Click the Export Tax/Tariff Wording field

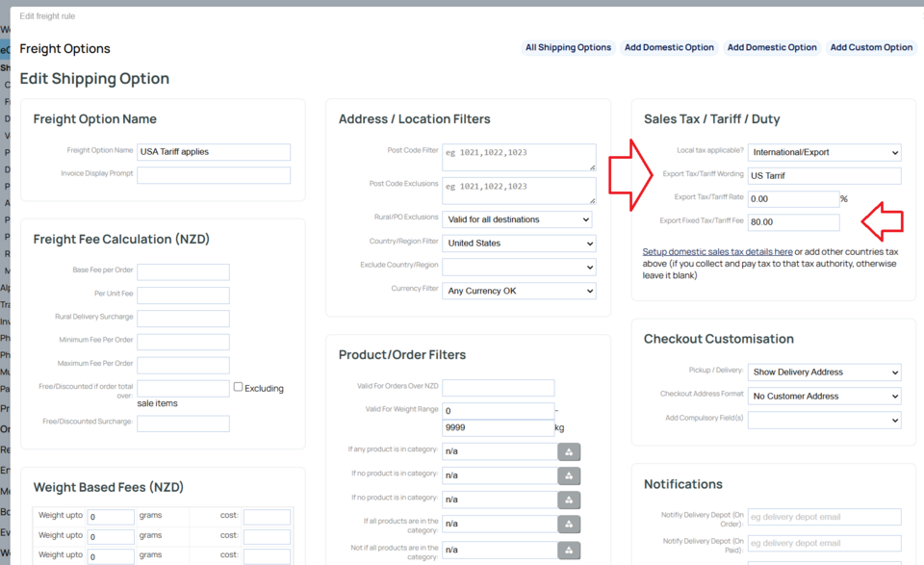(824, 176)
